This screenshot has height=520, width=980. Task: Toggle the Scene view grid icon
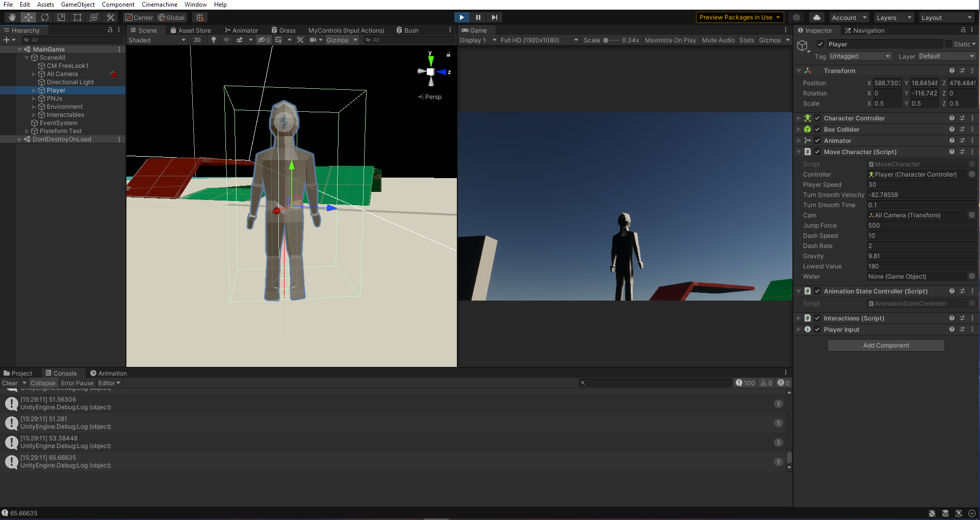click(x=278, y=40)
